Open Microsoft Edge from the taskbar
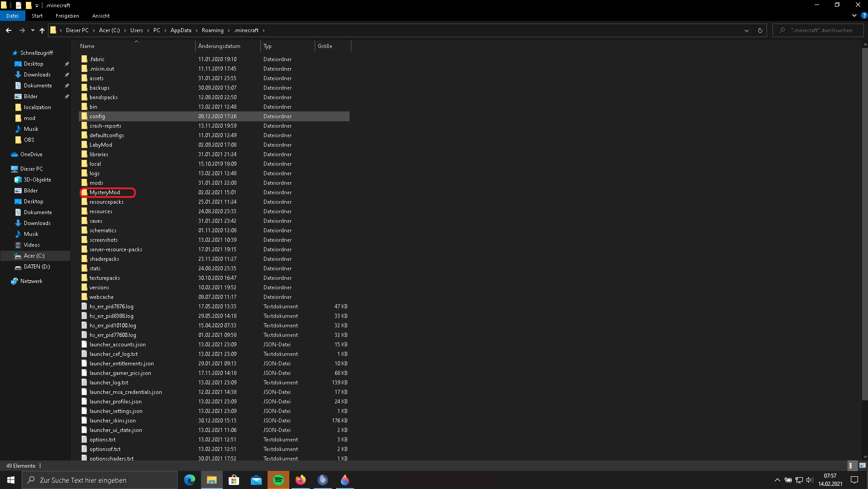This screenshot has width=868, height=489. click(190, 480)
